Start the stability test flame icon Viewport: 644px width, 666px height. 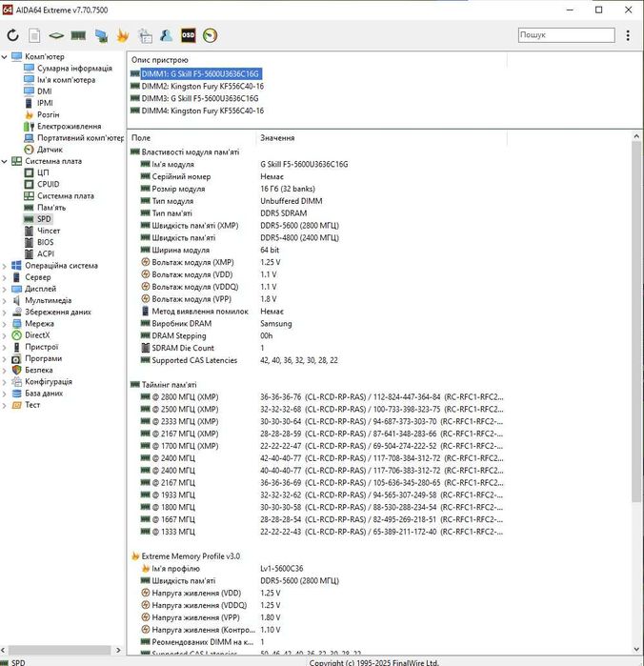pyautogui.click(x=123, y=35)
